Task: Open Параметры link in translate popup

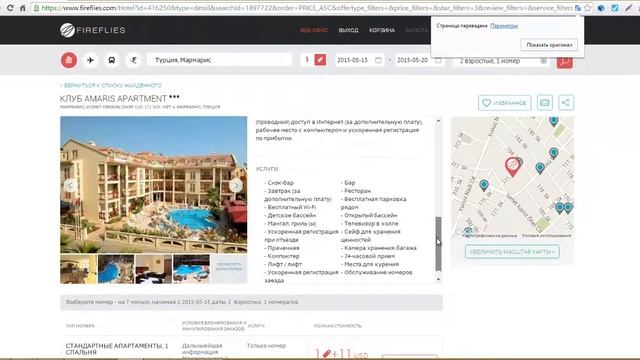Action: [504, 26]
